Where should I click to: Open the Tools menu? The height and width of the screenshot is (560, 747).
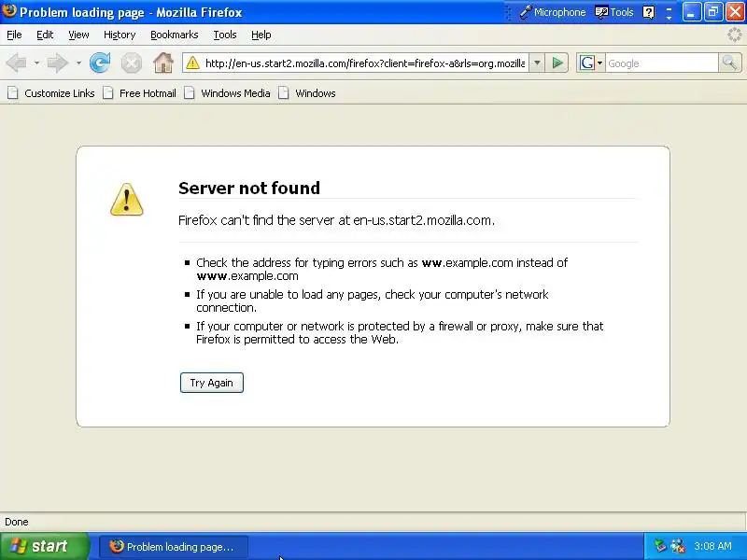tap(225, 35)
